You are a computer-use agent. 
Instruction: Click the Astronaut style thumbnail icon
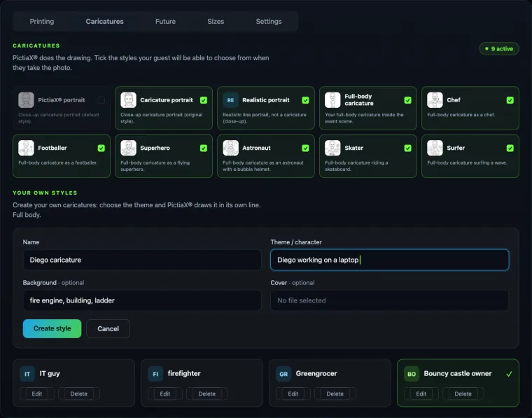(231, 148)
